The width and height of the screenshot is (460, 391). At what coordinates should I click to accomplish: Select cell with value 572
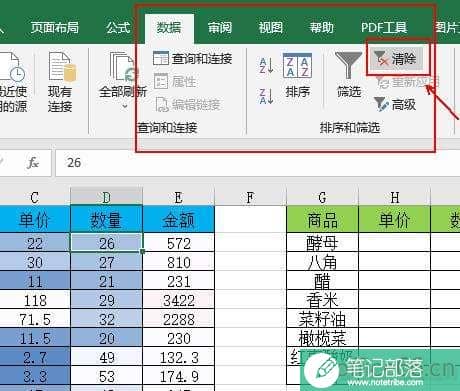tap(178, 243)
